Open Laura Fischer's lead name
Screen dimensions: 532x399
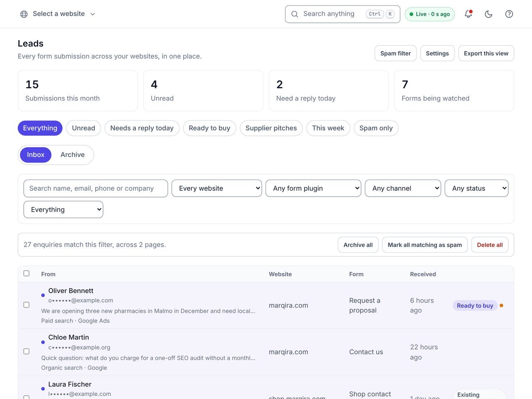[x=70, y=384]
